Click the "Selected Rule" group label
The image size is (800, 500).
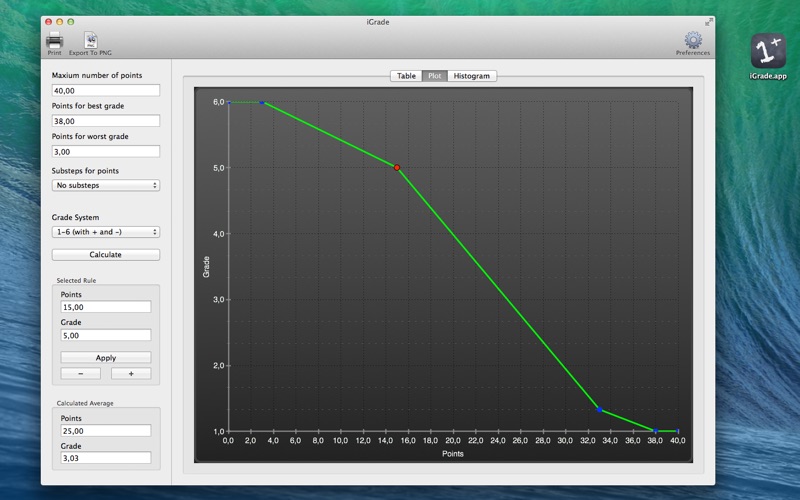76,281
